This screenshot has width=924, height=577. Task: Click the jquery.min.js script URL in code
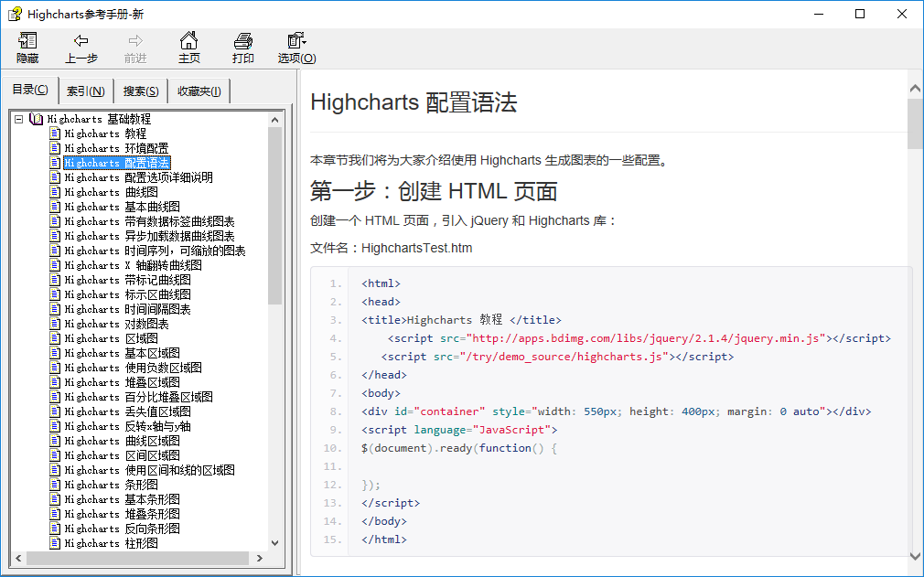[x=647, y=338]
